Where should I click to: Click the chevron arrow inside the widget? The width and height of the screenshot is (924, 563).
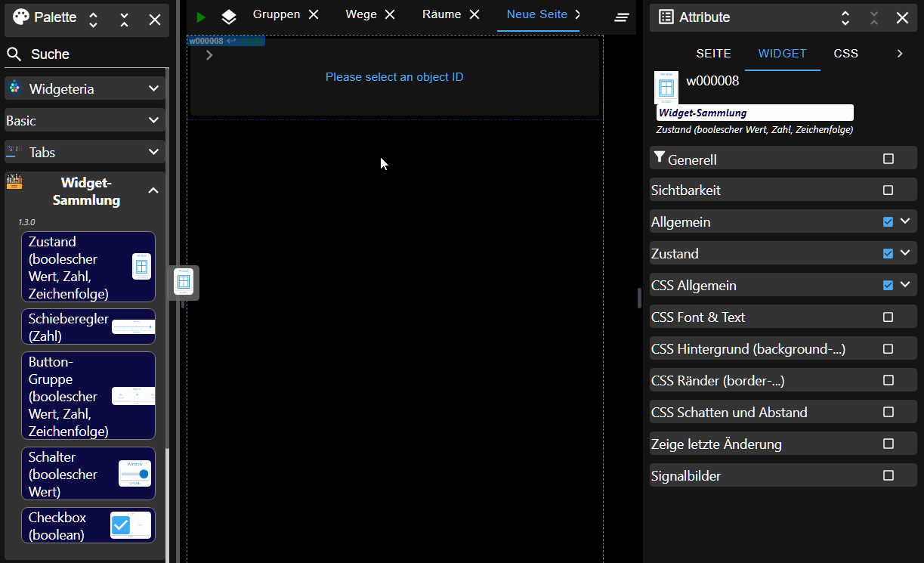pos(209,54)
